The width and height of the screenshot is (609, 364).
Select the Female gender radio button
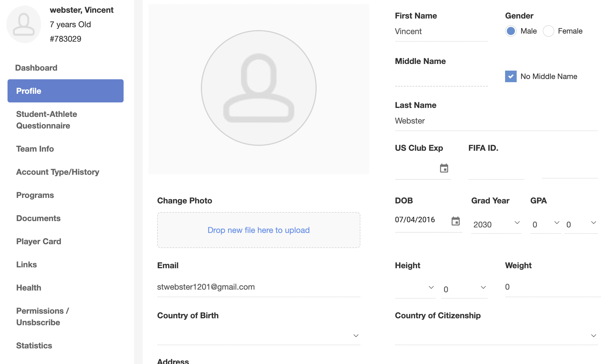549,31
